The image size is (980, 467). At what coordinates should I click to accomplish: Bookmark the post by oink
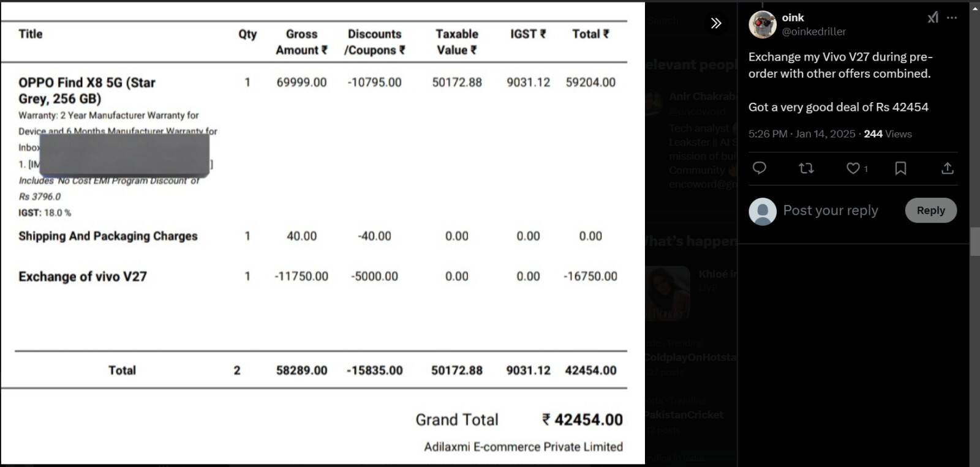point(900,168)
